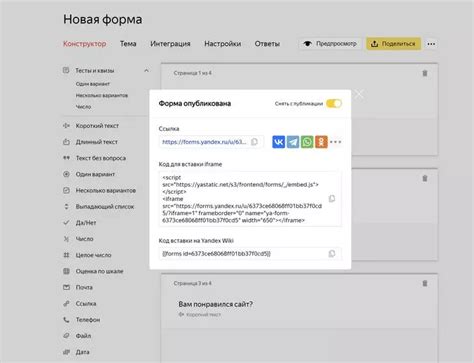The height and width of the screenshot is (363, 474).
Task: Click the Форма опубликована heading
Action: [195, 104]
